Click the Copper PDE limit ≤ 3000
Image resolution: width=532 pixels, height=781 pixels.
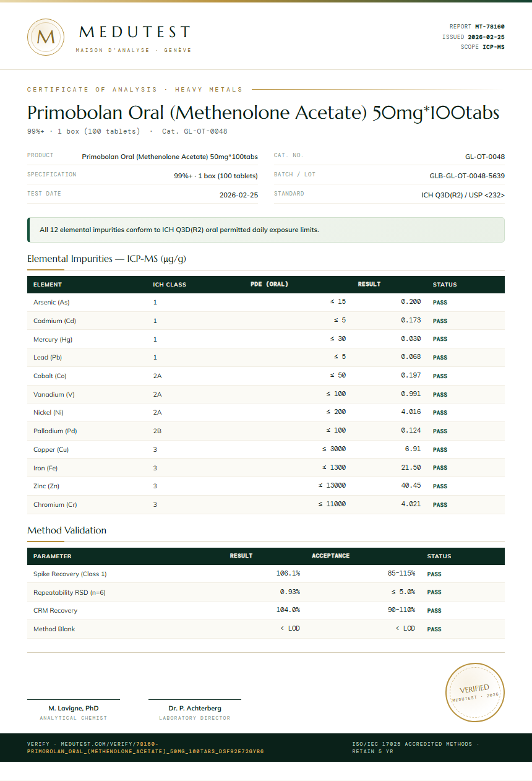point(334,449)
